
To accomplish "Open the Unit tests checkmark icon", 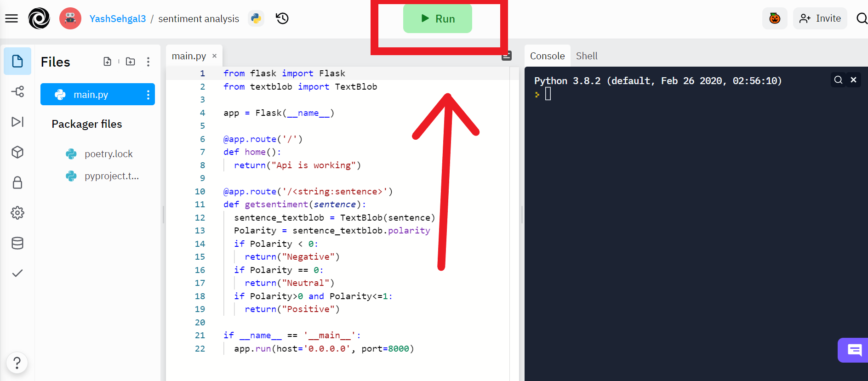I will [x=17, y=273].
